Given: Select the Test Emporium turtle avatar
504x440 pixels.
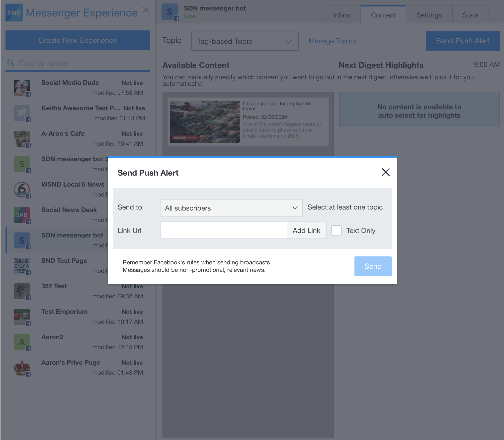Looking at the screenshot, I should click(x=22, y=317).
